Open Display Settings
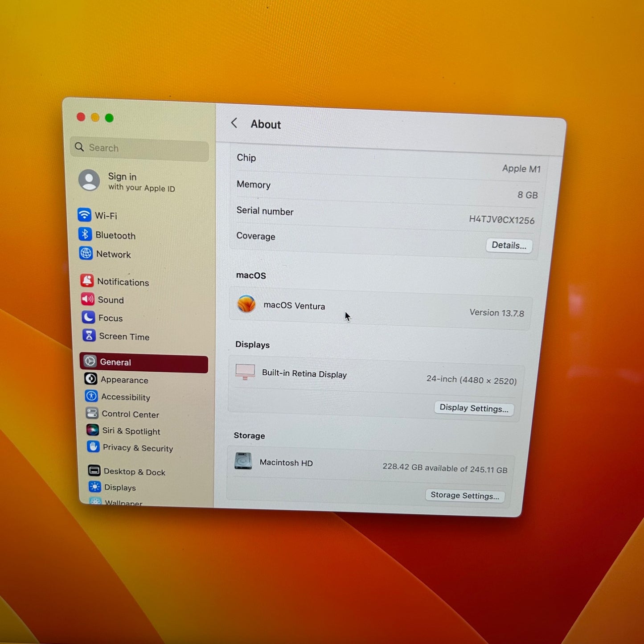 (474, 408)
